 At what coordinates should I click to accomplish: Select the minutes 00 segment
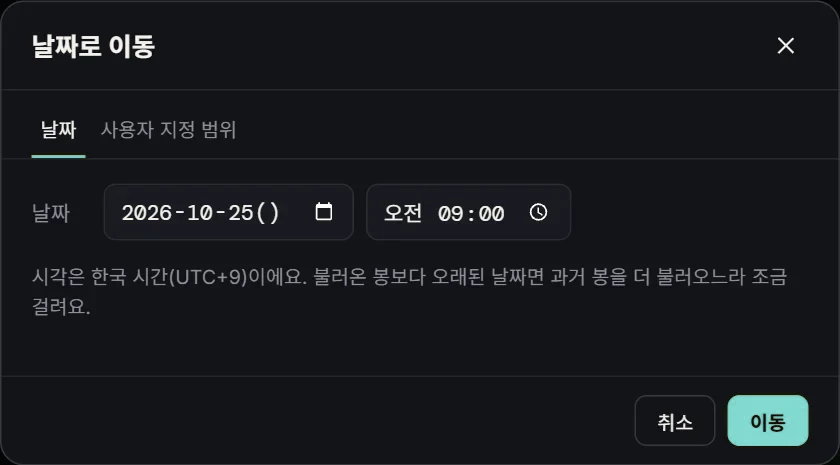[x=491, y=214]
